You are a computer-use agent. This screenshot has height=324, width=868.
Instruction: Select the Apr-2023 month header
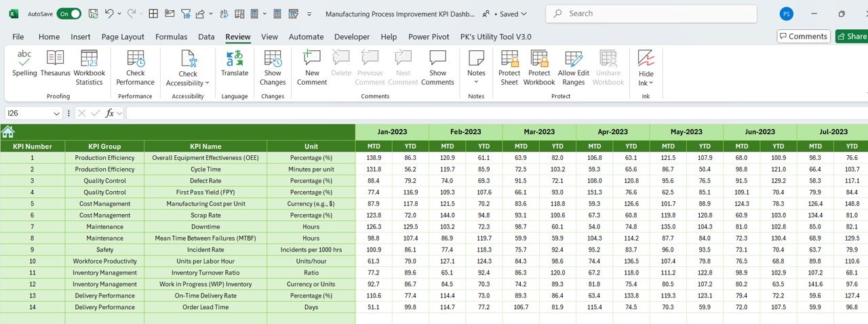point(613,131)
